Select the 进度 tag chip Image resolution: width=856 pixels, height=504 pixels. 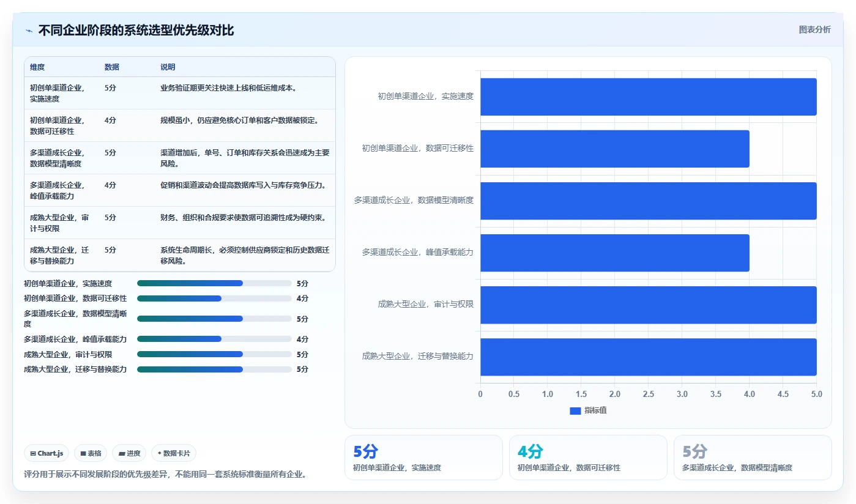[x=129, y=453]
